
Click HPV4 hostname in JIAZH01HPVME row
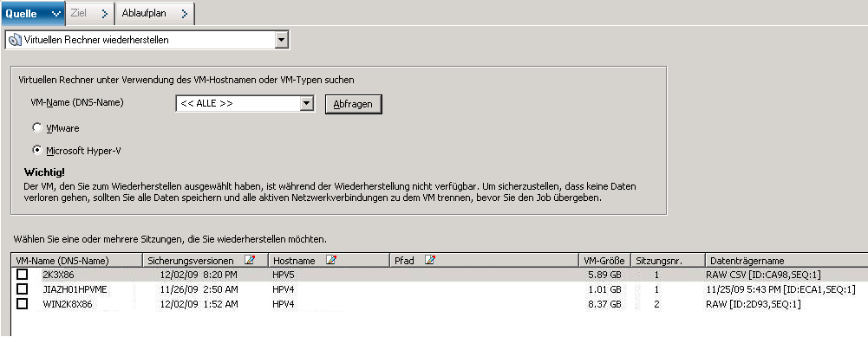283,288
